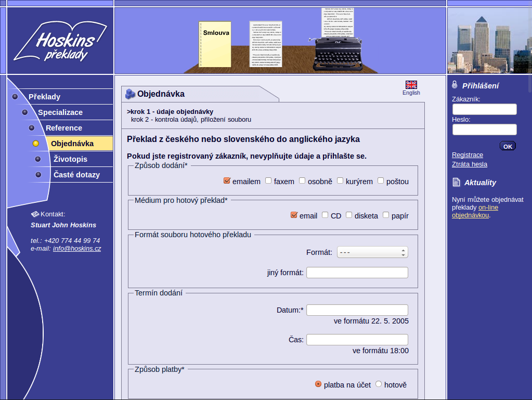Screen dimensions: 532x400
Task: Click the Hoskins překlady logo
Action: click(60, 42)
